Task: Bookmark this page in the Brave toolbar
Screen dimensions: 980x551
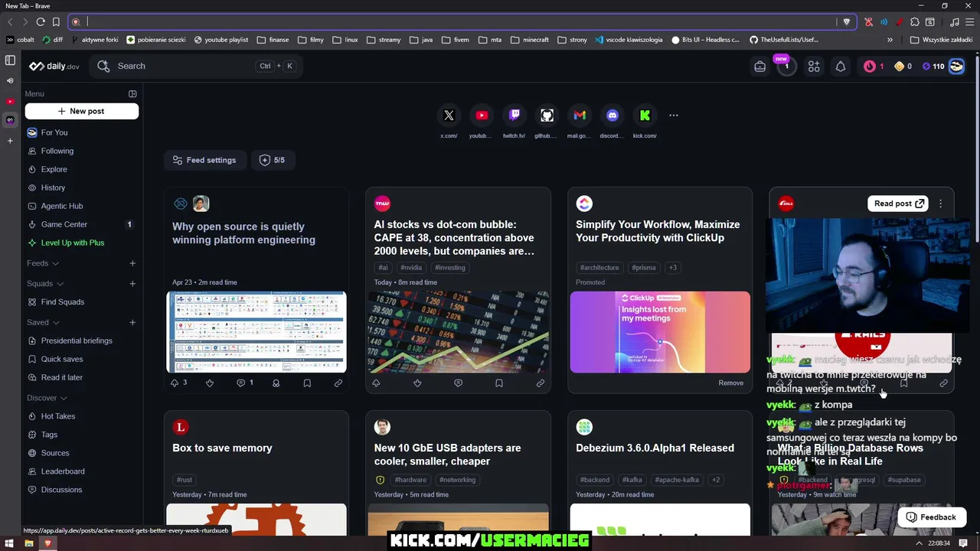Action: click(x=56, y=22)
